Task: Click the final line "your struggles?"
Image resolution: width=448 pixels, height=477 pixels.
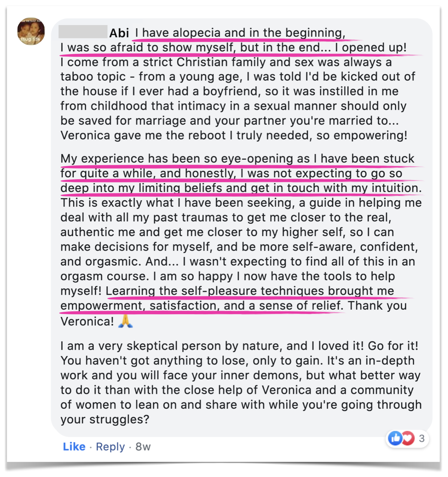Action: point(105,419)
